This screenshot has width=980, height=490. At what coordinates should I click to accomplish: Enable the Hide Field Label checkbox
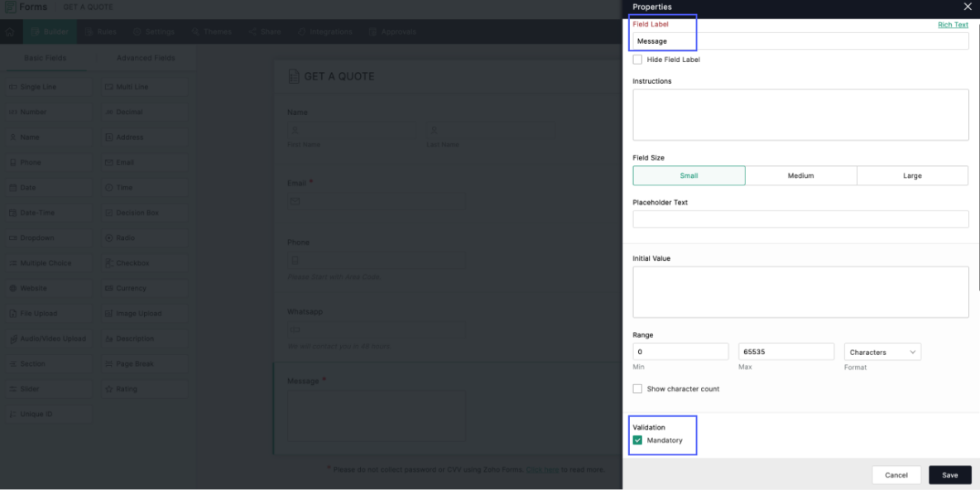tap(637, 60)
